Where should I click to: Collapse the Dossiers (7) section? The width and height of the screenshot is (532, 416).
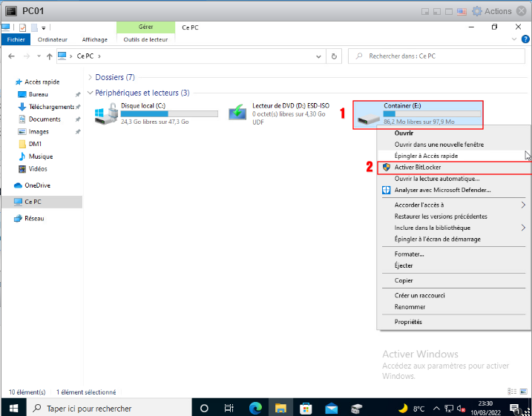pos(90,77)
